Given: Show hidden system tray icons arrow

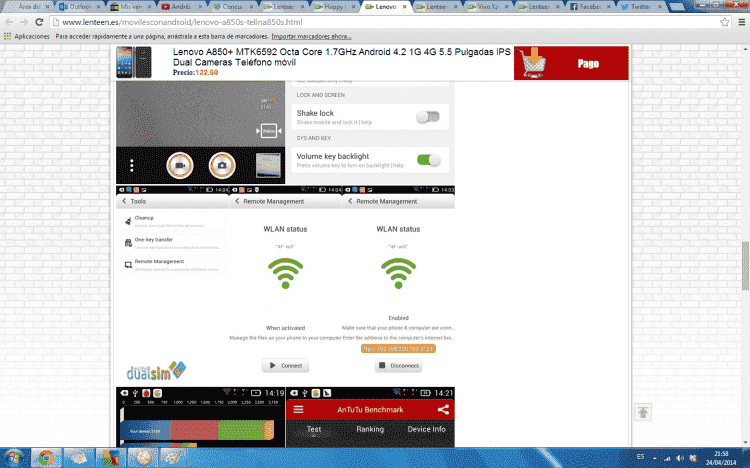Looking at the screenshot, I should [x=655, y=458].
